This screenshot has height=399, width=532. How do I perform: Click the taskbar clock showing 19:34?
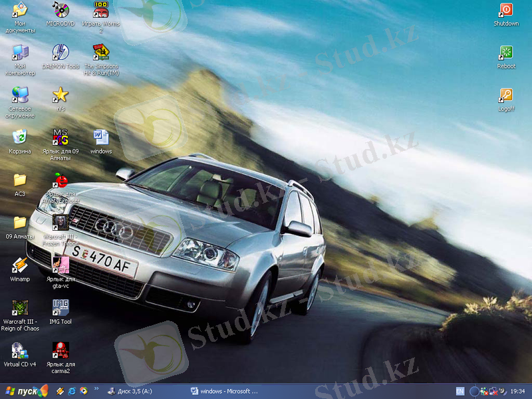[517, 391]
